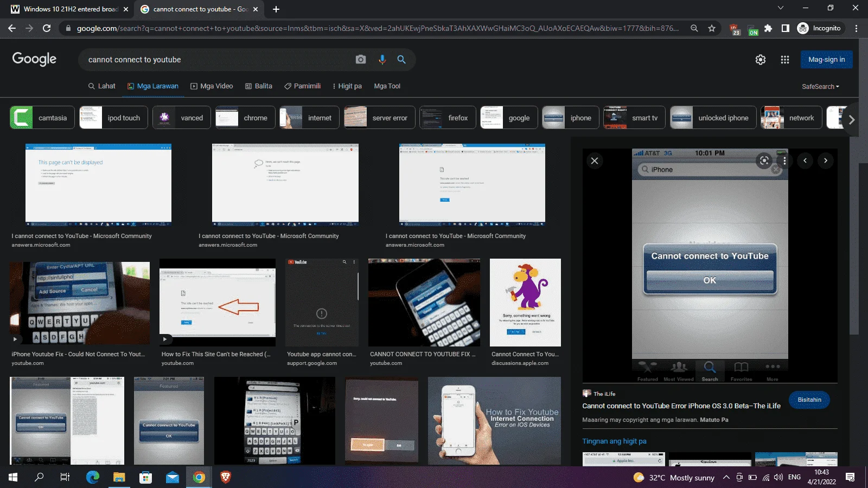Viewport: 868px width, 488px height.
Task: Click the Google logo
Action: point(34,59)
